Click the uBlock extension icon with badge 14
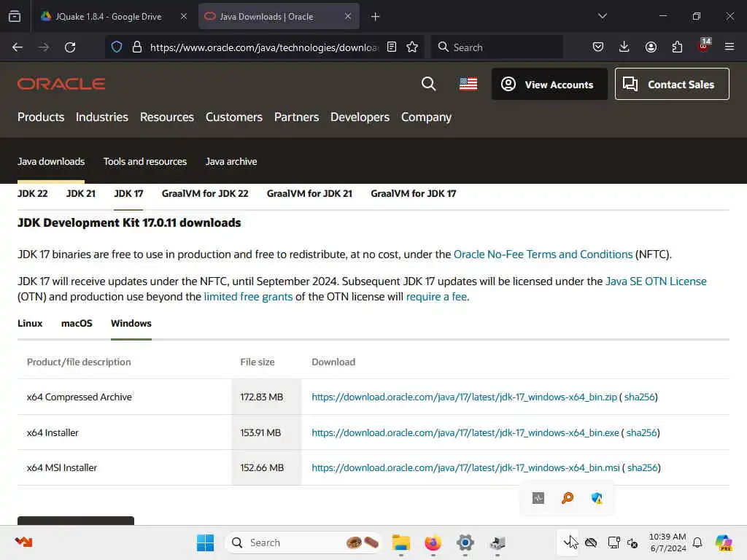Screen dimensions: 747x560 [x=704, y=46]
